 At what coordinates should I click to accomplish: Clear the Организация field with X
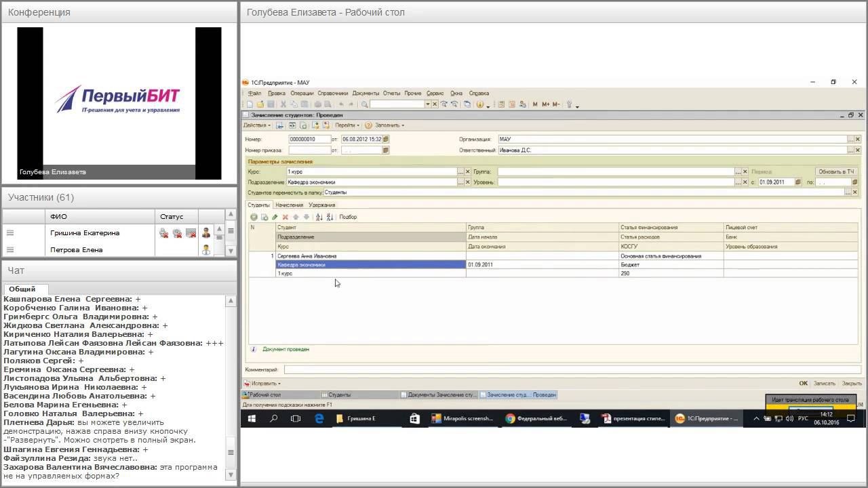858,139
